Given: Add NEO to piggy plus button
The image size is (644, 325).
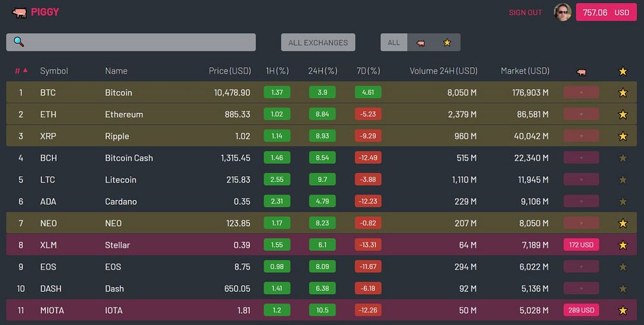Looking at the screenshot, I should tap(581, 223).
